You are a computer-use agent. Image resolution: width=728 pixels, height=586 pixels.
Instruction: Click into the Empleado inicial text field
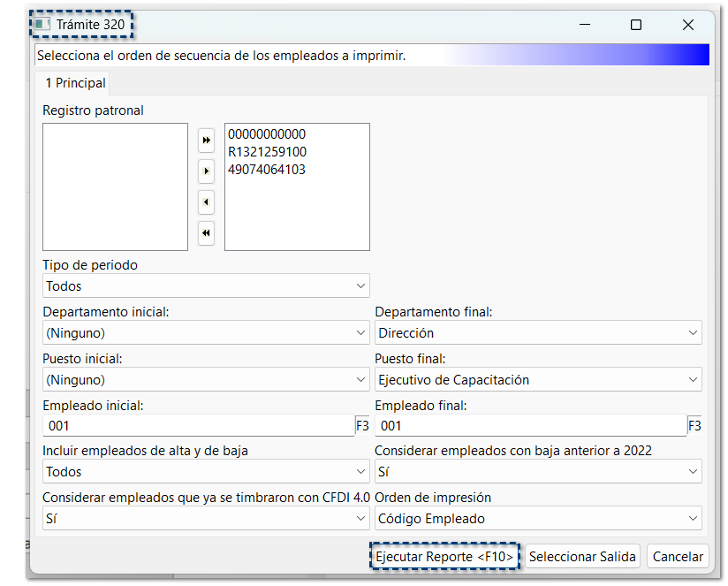pos(199,425)
